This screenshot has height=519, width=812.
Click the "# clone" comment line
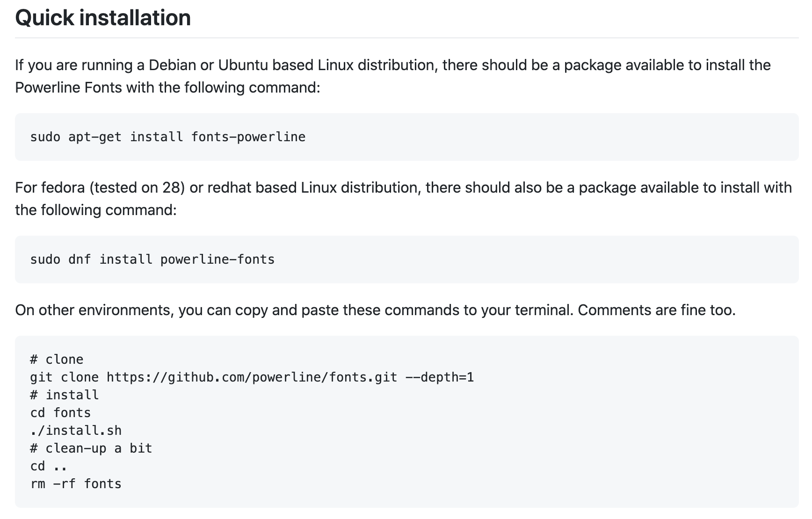tap(57, 360)
